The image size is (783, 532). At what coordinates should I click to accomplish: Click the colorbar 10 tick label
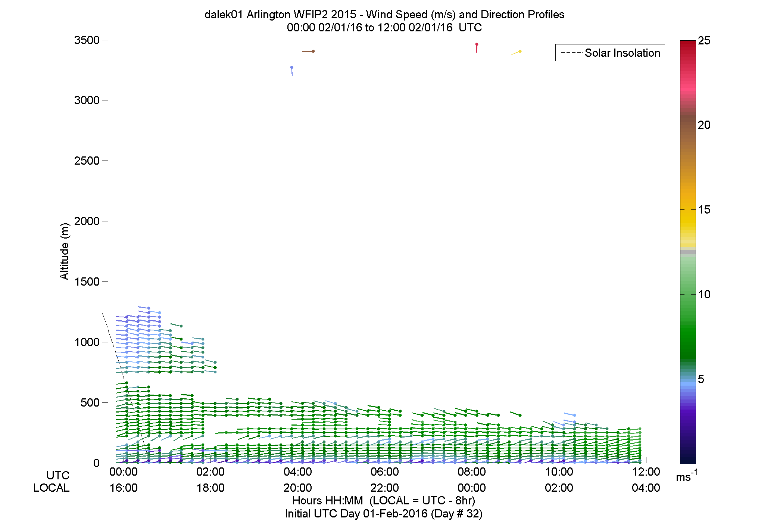coord(704,295)
